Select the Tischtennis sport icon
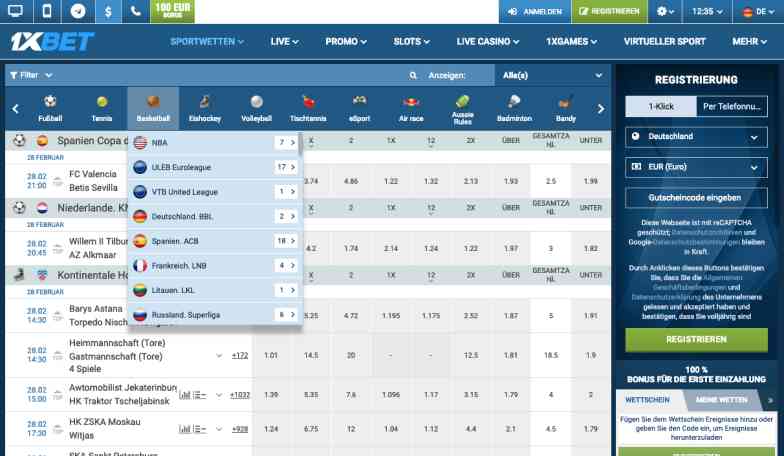784x456 pixels. [x=308, y=108]
